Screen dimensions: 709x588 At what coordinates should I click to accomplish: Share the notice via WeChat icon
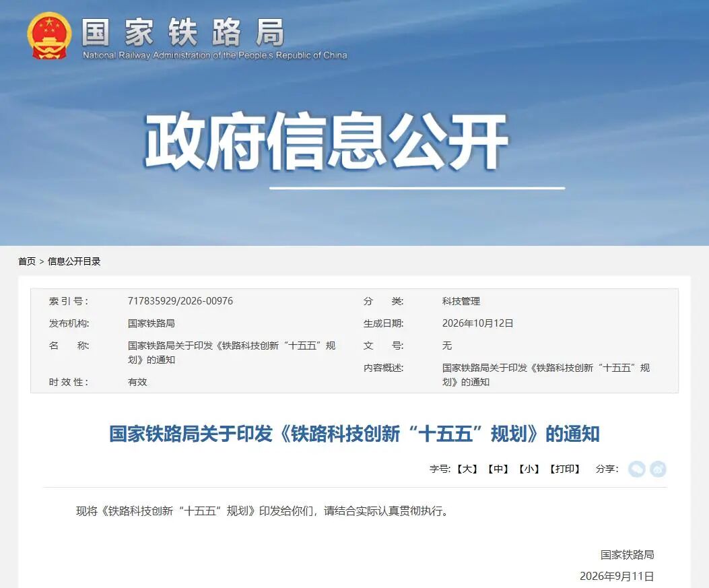(x=637, y=469)
